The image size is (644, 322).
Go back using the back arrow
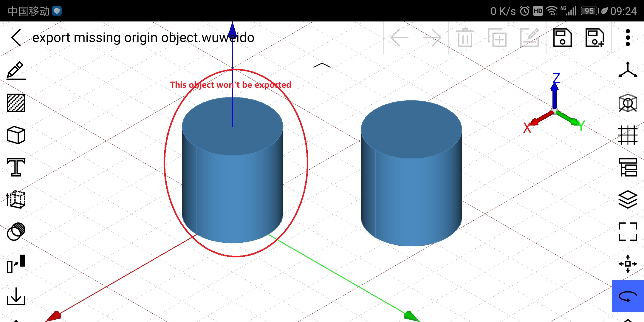16,38
